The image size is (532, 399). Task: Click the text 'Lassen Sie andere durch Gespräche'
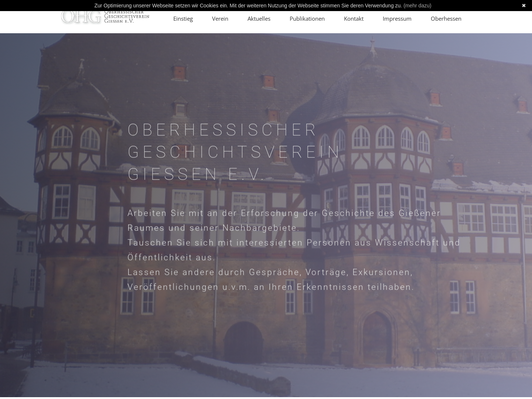tap(214, 272)
